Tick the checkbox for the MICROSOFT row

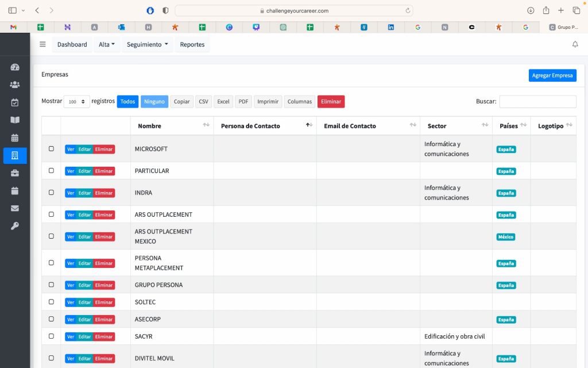click(x=51, y=149)
